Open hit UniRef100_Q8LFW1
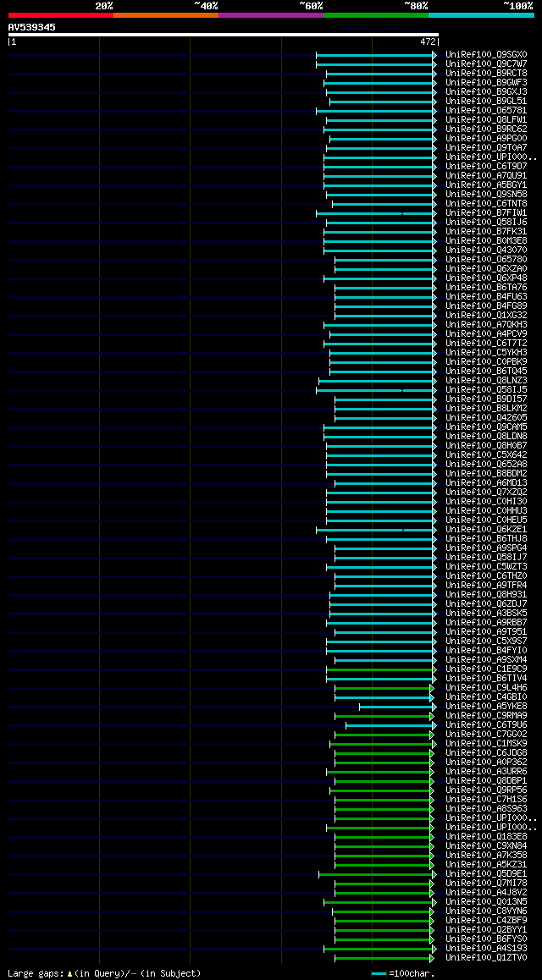542x980 pixels. (486, 120)
